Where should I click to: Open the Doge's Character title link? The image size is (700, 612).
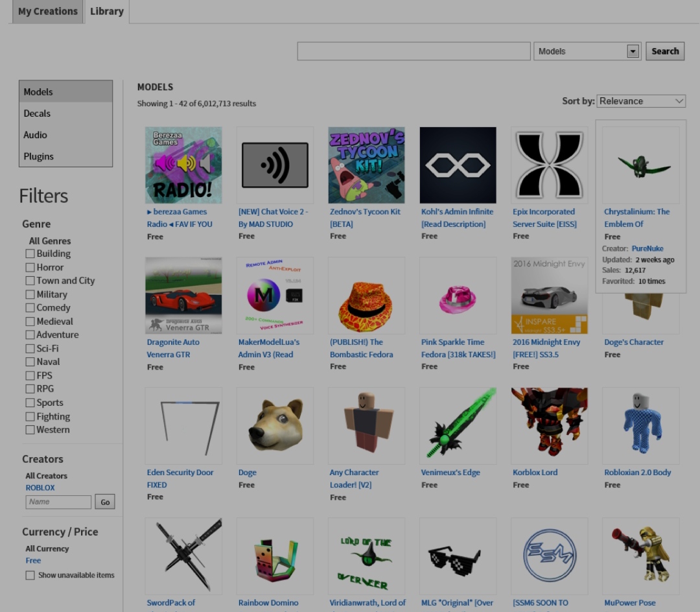coord(633,342)
